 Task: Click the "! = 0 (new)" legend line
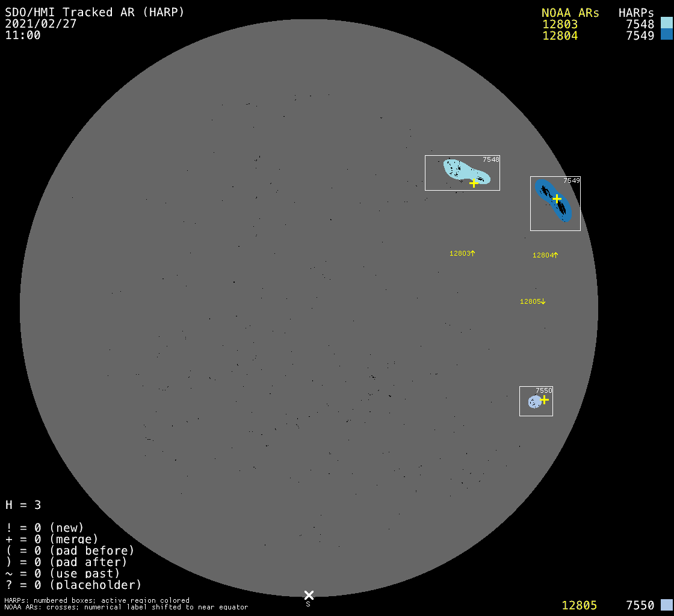click(x=45, y=528)
